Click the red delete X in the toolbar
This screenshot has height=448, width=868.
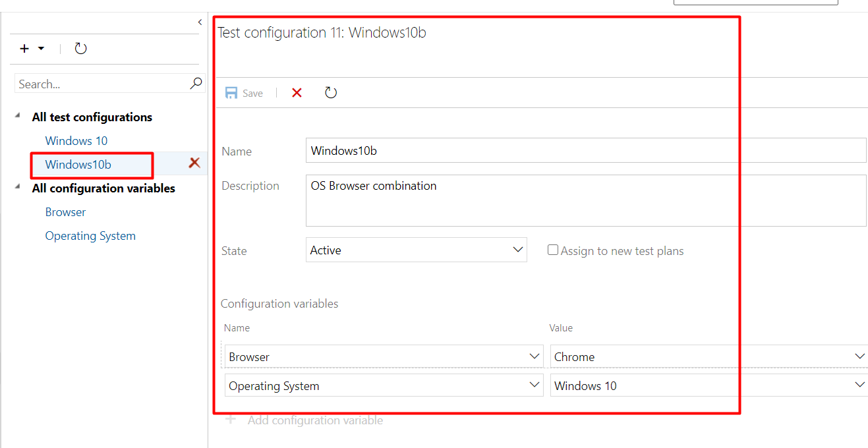(297, 93)
